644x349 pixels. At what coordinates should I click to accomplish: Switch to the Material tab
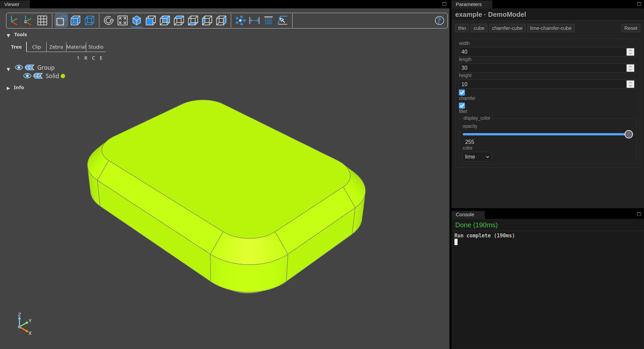[76, 47]
